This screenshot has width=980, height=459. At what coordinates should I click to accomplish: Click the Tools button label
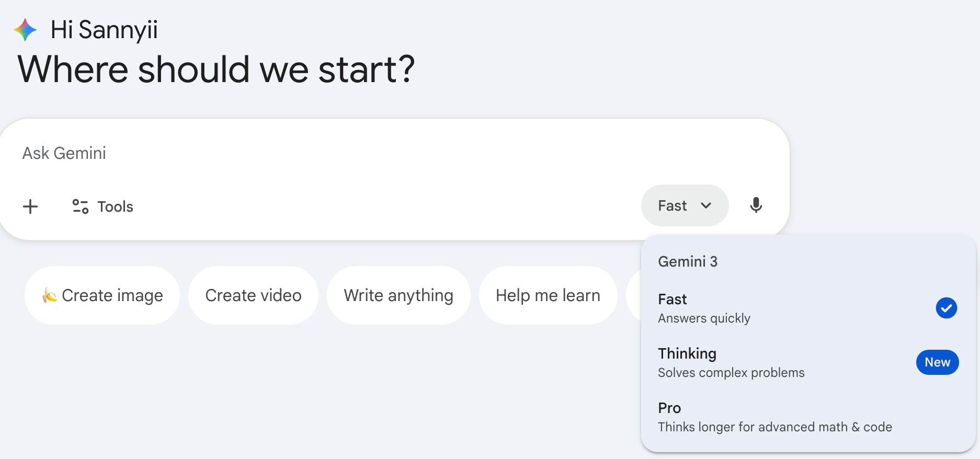tap(116, 206)
